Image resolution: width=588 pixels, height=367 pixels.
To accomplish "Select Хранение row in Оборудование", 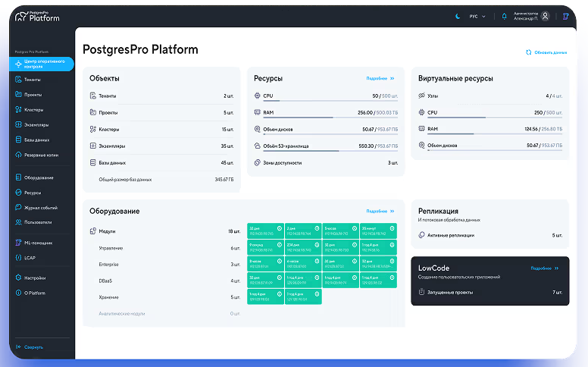I will click(x=169, y=297).
